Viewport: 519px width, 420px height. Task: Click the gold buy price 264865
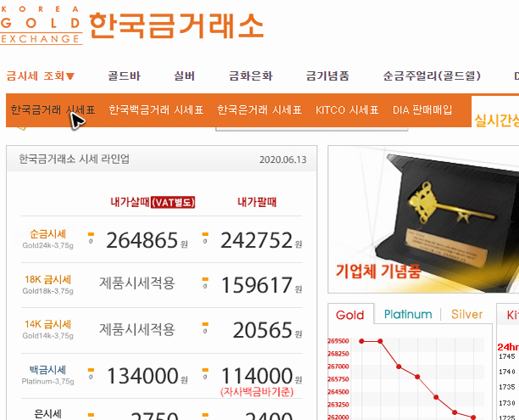click(x=142, y=240)
